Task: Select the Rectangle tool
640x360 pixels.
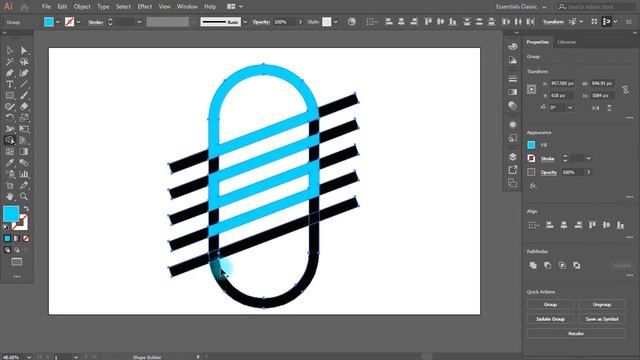Action: [10, 96]
